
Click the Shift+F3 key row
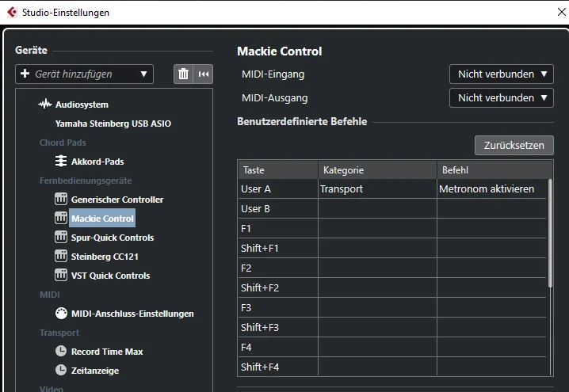(392, 327)
